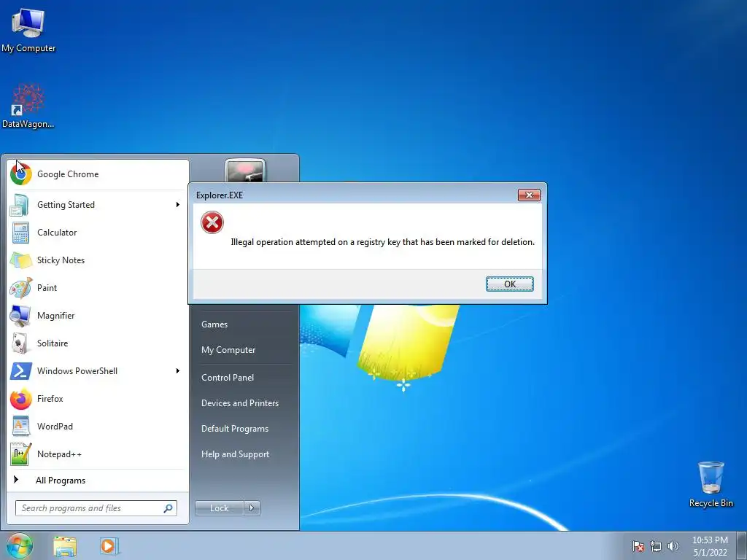Open Help and Support
The image size is (747, 560).
(235, 454)
